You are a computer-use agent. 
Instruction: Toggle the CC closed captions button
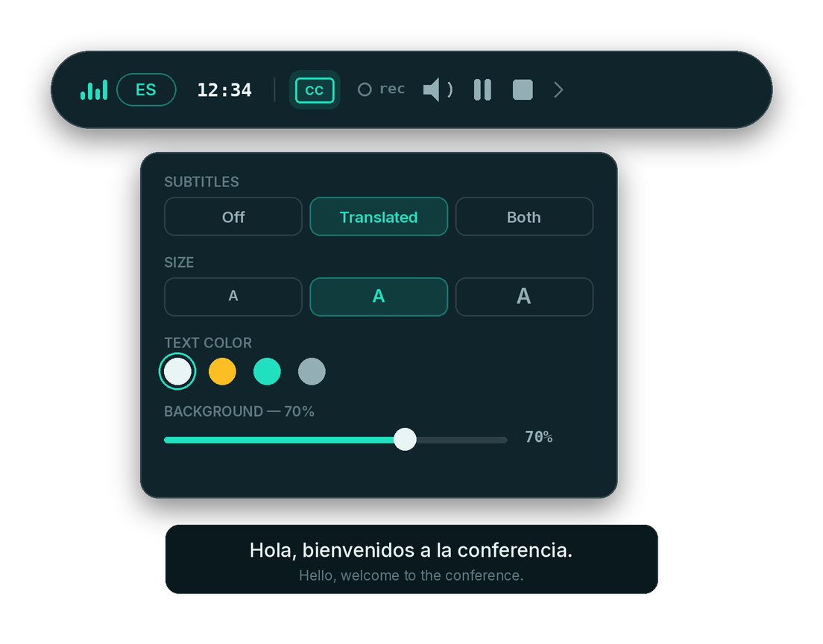[x=315, y=89]
